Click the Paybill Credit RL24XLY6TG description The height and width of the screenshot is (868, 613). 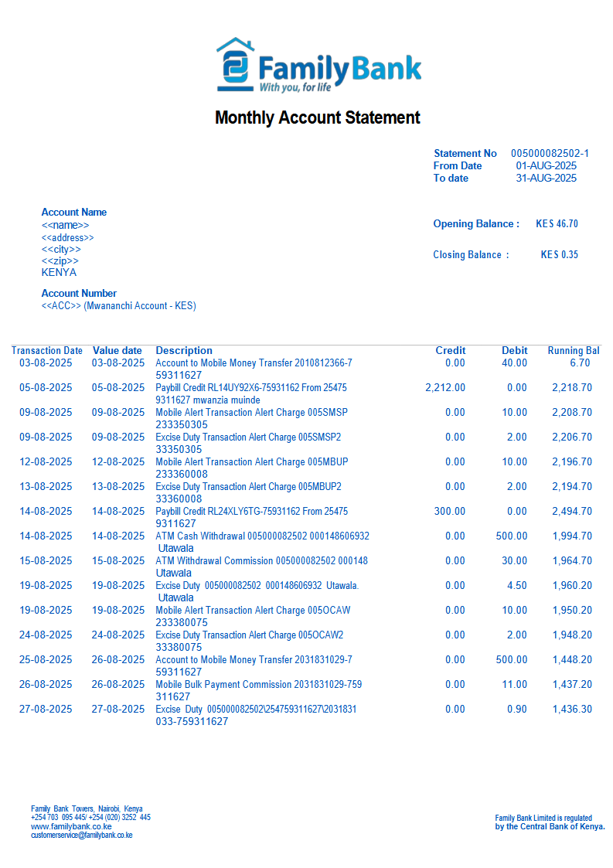pyautogui.click(x=252, y=517)
